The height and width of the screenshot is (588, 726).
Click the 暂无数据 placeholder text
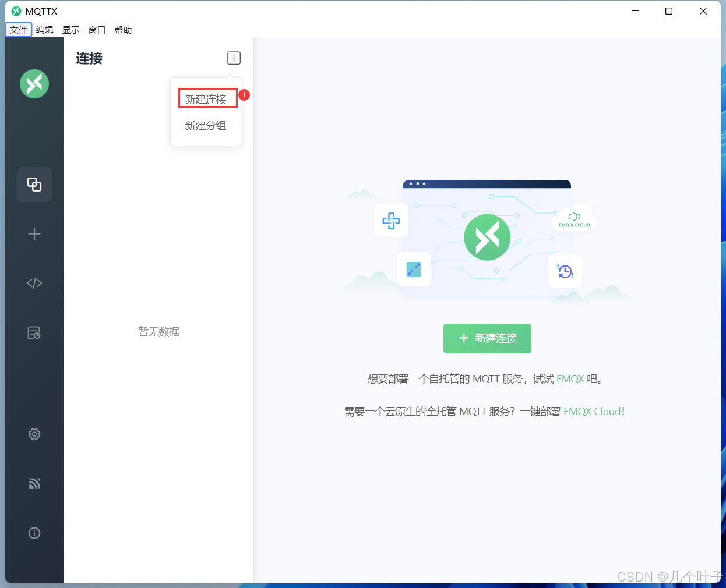tap(158, 332)
